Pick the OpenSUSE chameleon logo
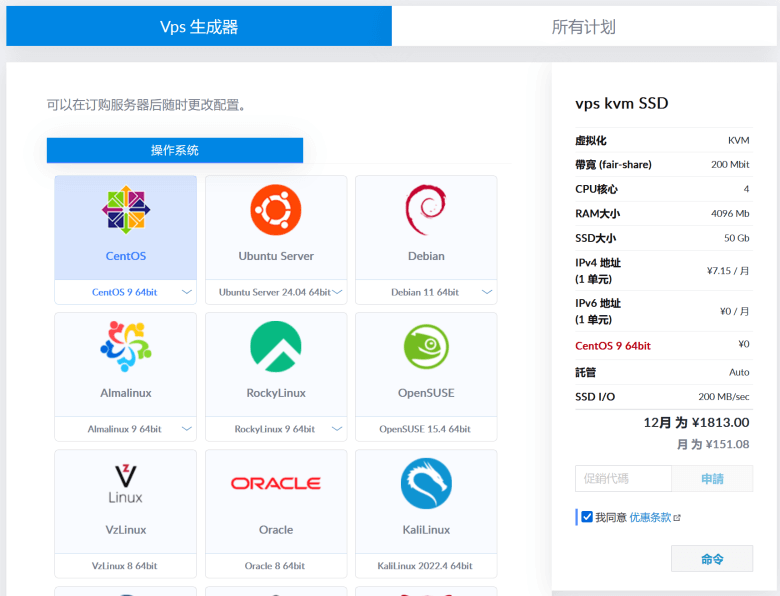The width and height of the screenshot is (780, 596). click(426, 346)
